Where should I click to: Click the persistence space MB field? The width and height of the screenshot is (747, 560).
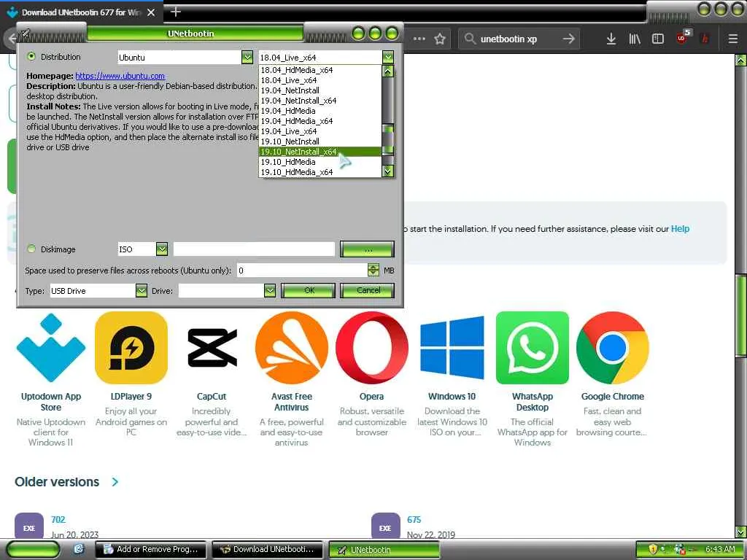302,270
